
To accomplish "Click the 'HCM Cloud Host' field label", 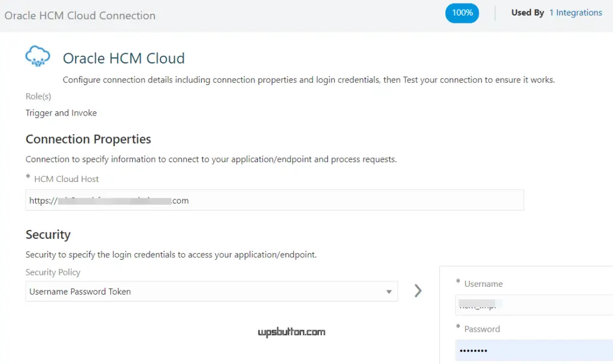I will coord(66,179).
